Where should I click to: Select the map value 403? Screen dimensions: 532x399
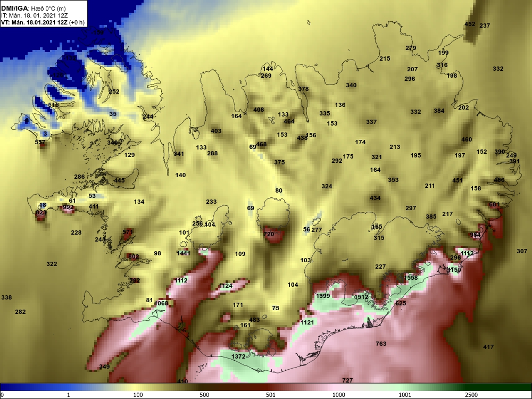pyautogui.click(x=216, y=131)
